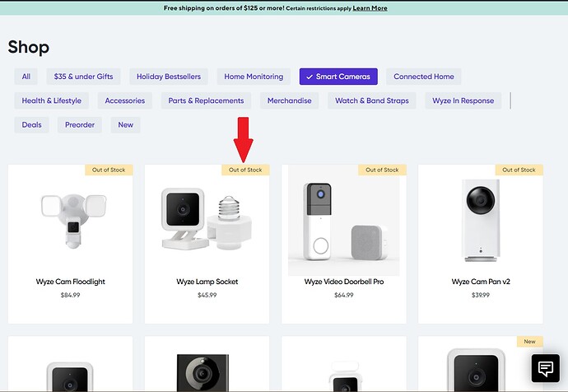Click Out of Stock badge on Cam Pan v2
Viewport: 568px width, 392px height.
[519, 170]
